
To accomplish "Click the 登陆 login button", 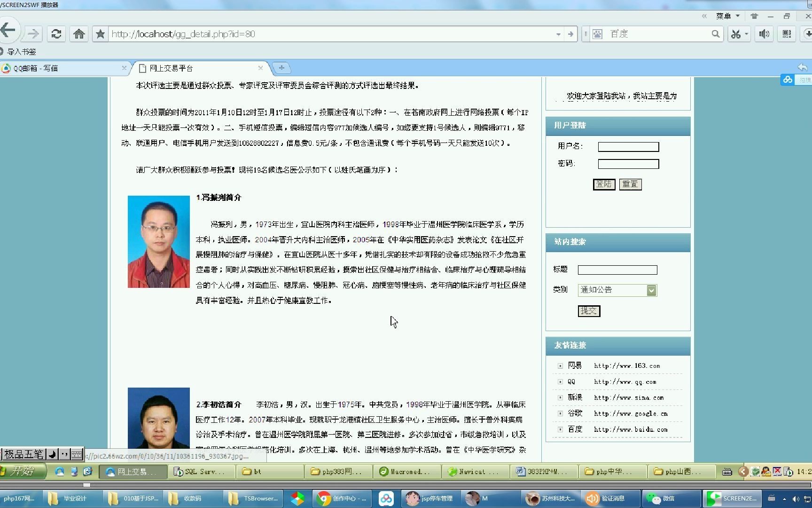I will click(604, 184).
